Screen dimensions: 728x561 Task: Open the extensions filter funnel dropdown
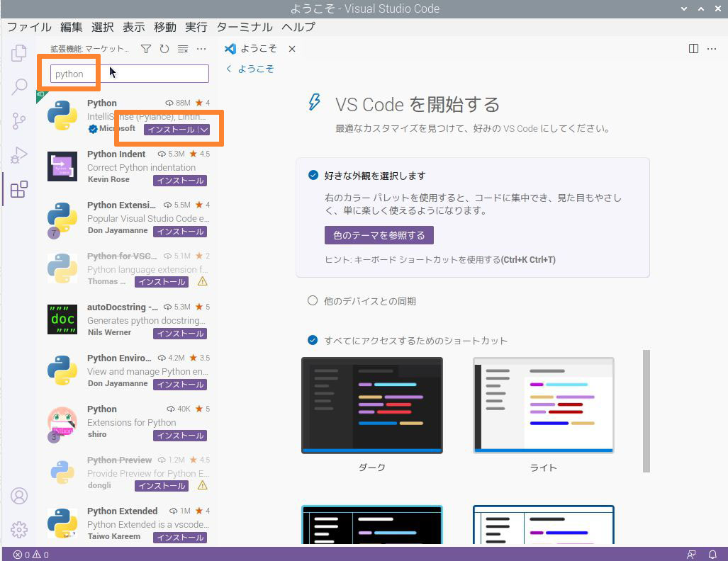tap(146, 48)
